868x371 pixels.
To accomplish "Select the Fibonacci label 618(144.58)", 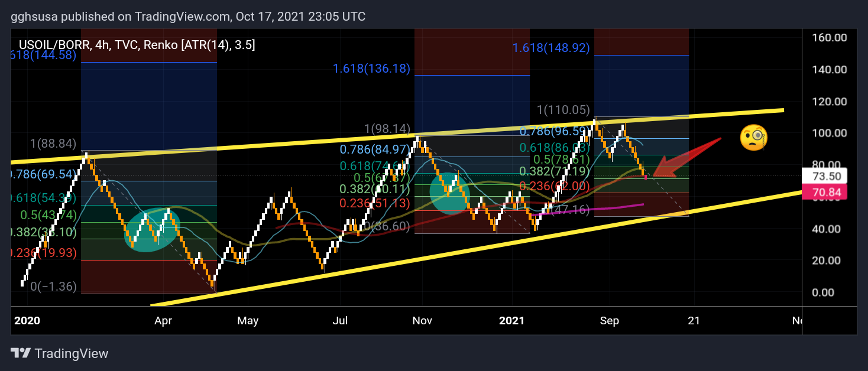I will [x=44, y=55].
